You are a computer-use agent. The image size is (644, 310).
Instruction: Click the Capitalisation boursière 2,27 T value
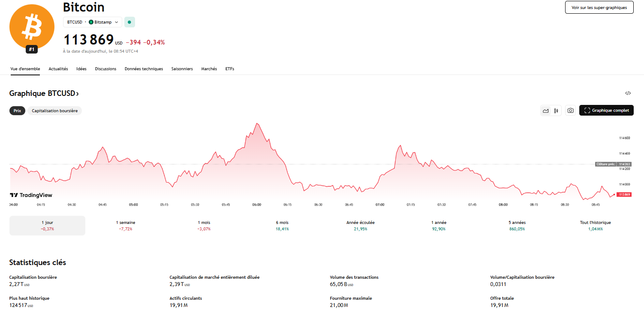pos(19,284)
